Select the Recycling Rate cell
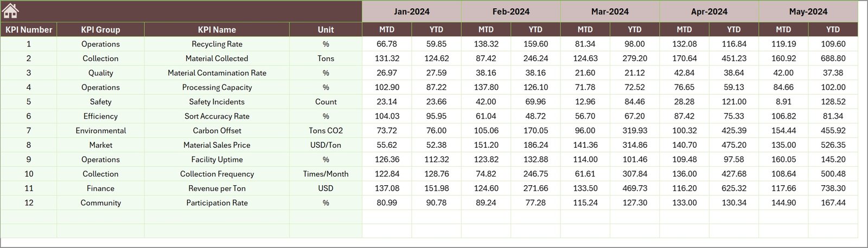 pyautogui.click(x=216, y=44)
